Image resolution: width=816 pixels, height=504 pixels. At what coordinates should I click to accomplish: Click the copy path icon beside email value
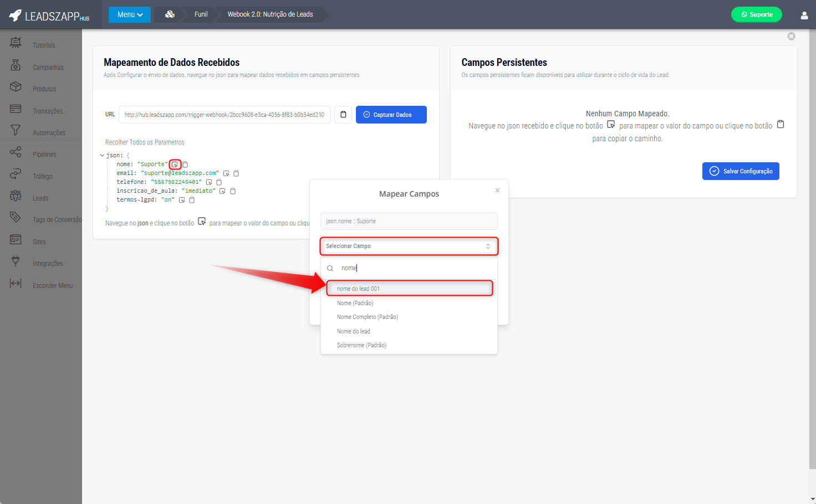pos(236,173)
